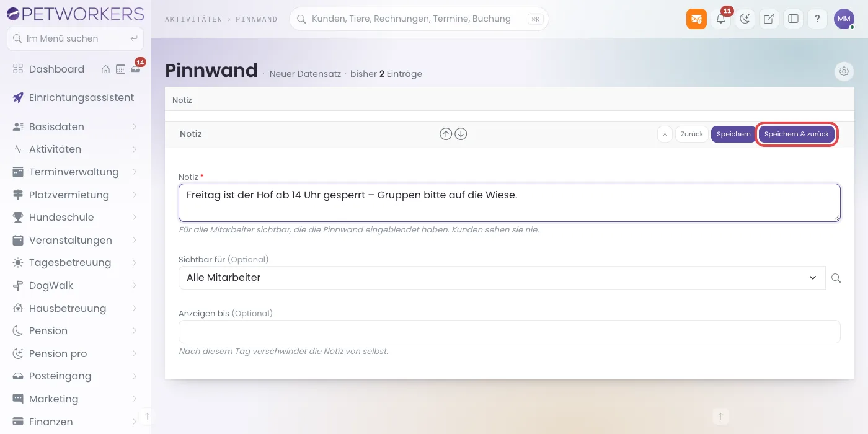
Task: Open MM user avatar menu
Action: (844, 19)
